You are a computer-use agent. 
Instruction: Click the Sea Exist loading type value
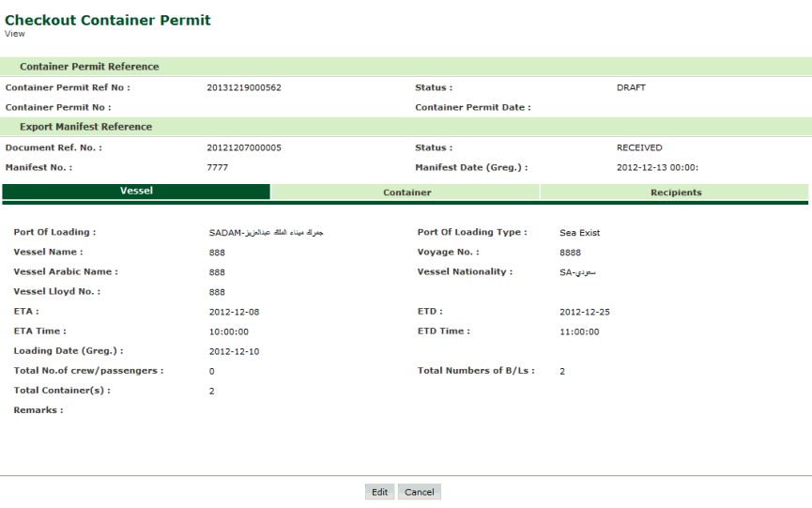[579, 233]
